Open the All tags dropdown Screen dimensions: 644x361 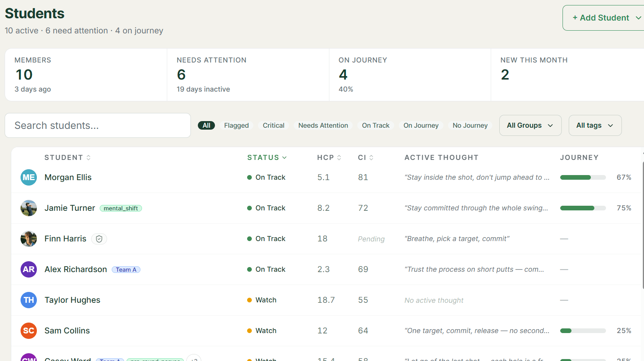595,125
